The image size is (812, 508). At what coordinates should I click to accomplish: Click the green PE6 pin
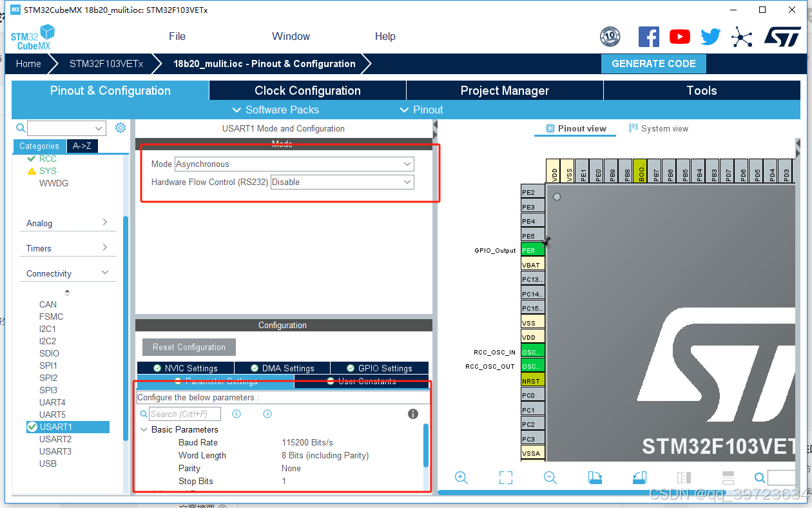click(532, 251)
